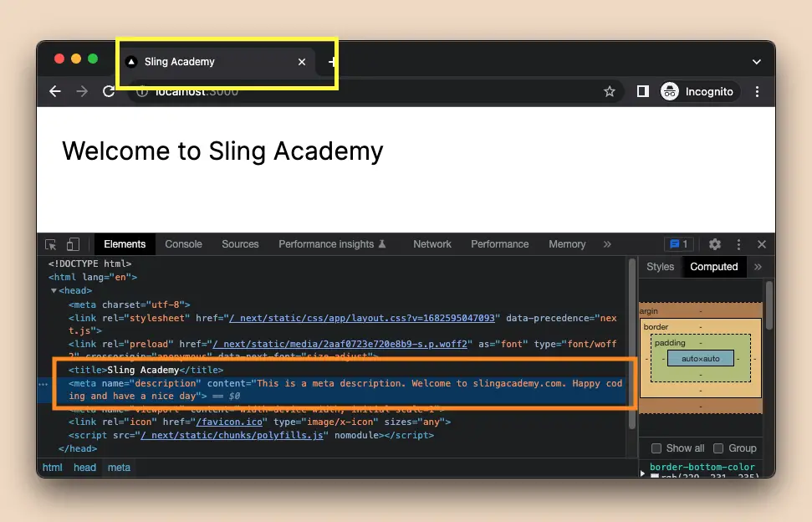Open the Performance insights panel
Screen dimensions: 812x522
point(332,244)
